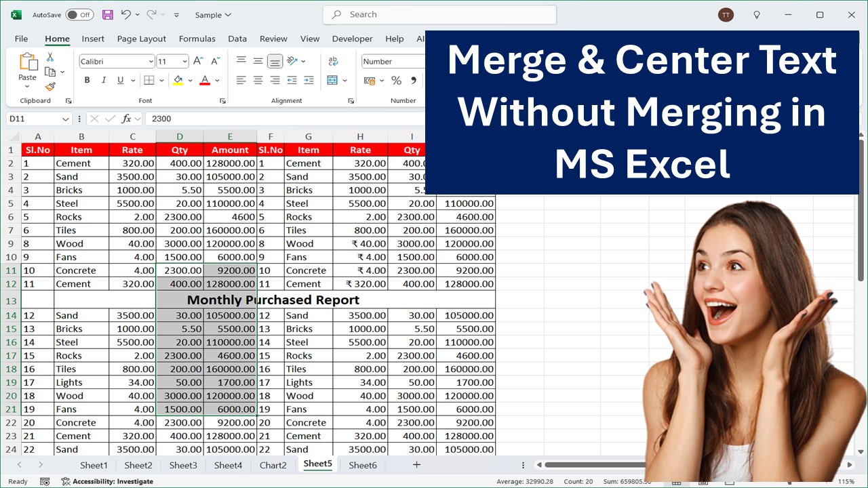Open the Sheet3 worksheet tab

[183, 465]
